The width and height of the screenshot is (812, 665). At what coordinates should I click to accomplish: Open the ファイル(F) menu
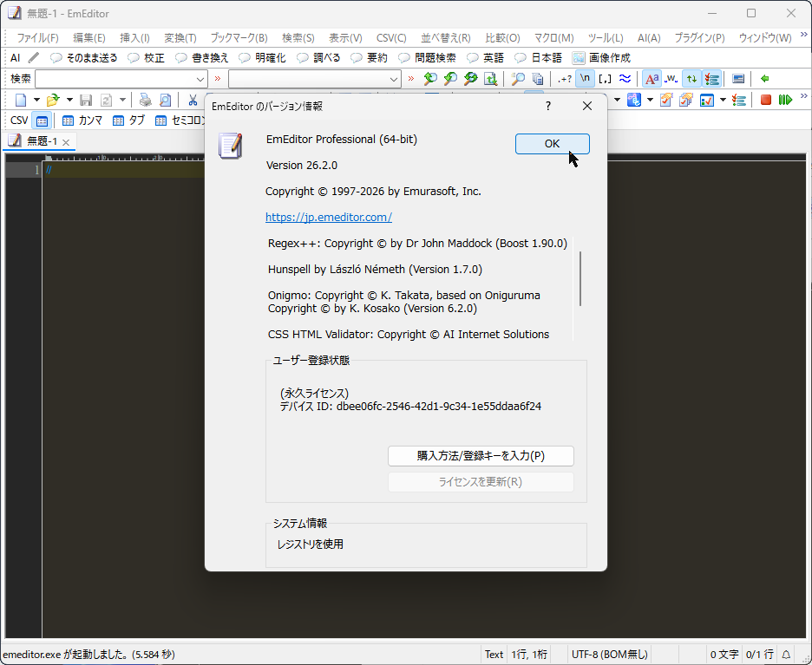point(38,38)
